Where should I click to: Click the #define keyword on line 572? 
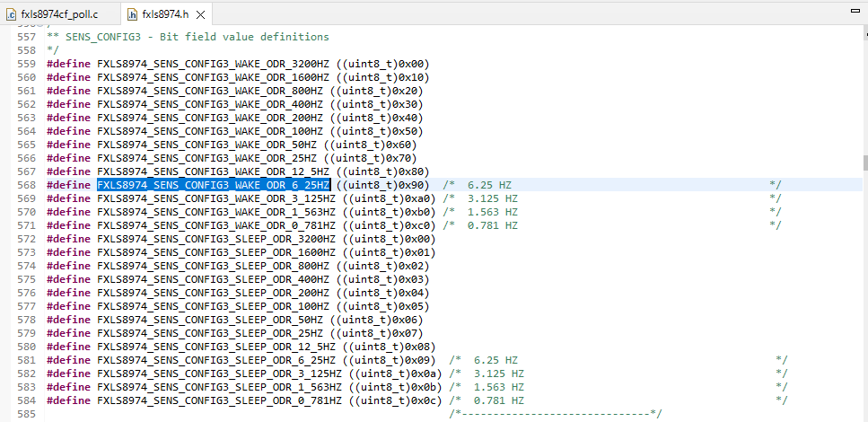point(68,239)
